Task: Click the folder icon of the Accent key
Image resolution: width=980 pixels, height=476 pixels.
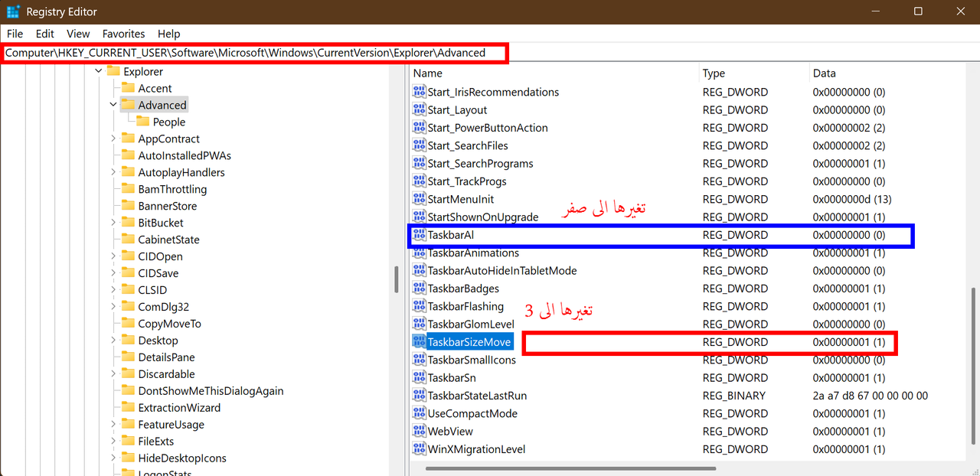Action: (x=128, y=88)
